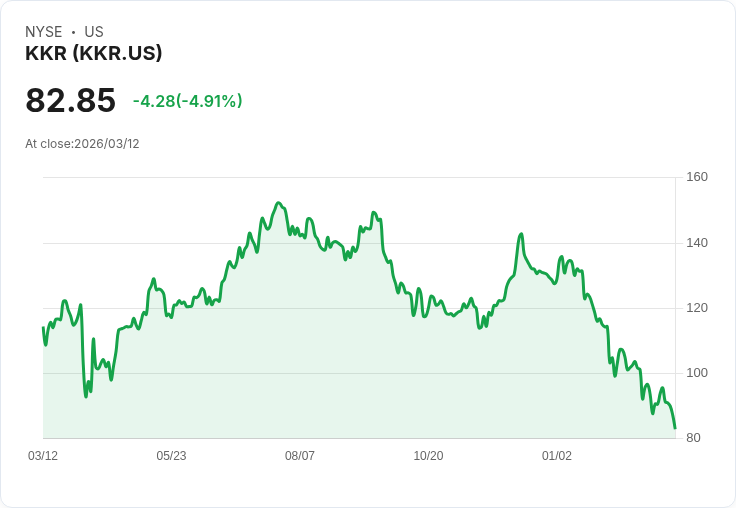Select the 08/07 date on x-axis
Image resolution: width=736 pixels, height=508 pixels.
click(300, 456)
